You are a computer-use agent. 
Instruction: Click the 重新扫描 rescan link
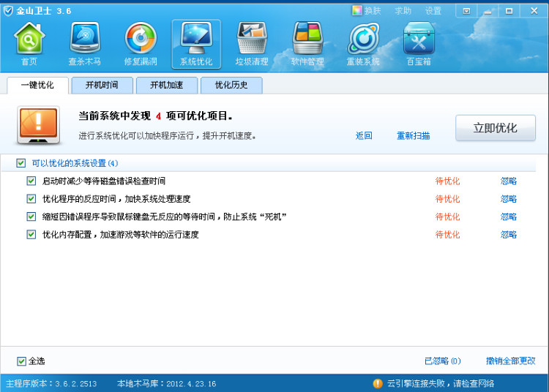pos(413,136)
